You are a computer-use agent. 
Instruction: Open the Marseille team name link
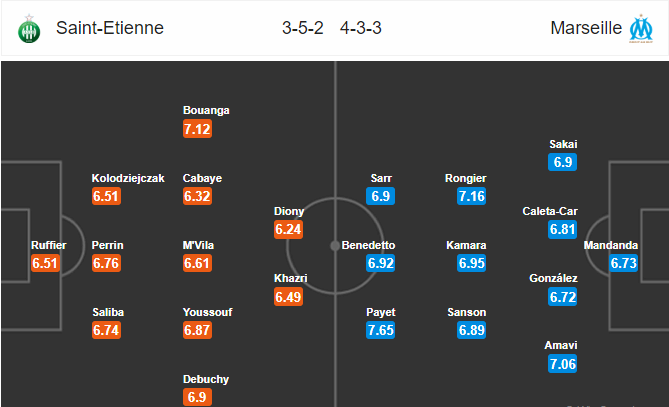click(x=586, y=28)
